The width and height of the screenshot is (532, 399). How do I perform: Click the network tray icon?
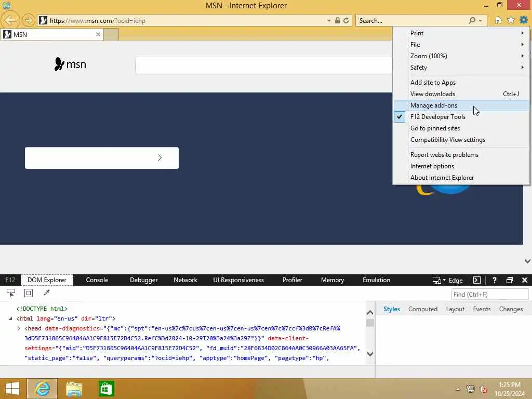(x=470, y=389)
